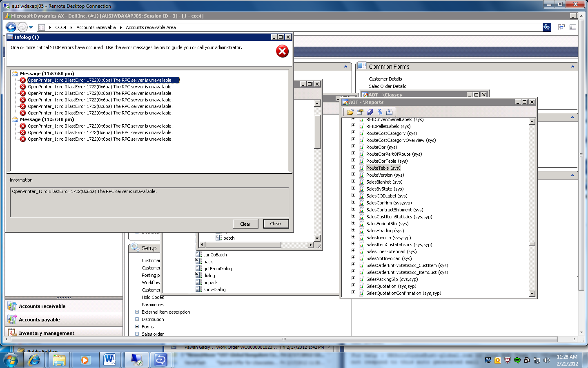Open Microsoft Word from taskbar

pos(109,360)
